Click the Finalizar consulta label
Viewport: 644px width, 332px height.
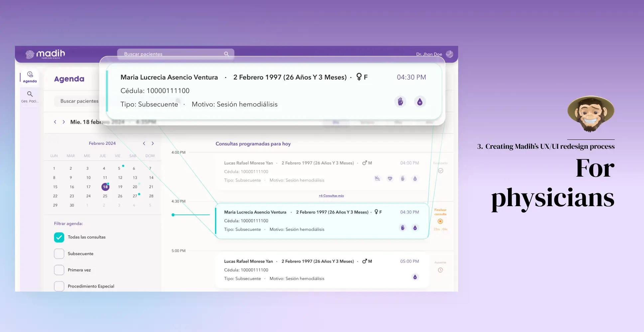pos(440,212)
